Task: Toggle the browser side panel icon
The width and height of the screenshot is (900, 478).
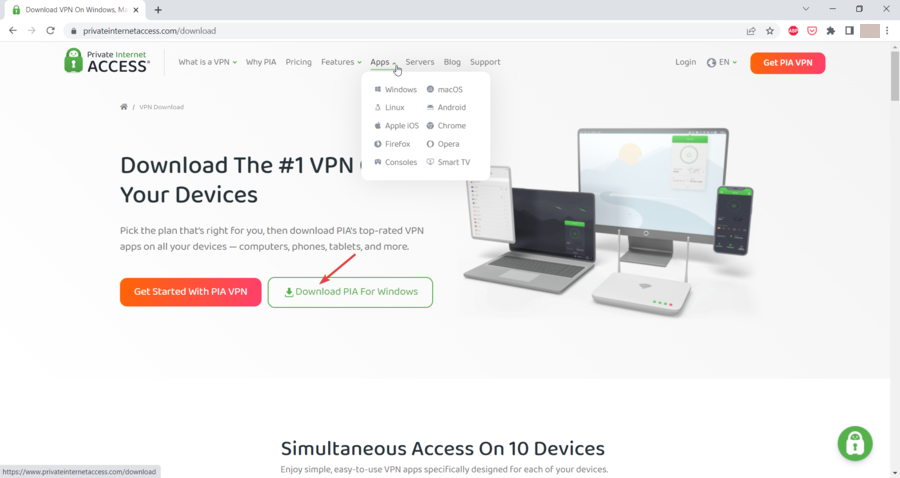Action: click(849, 31)
